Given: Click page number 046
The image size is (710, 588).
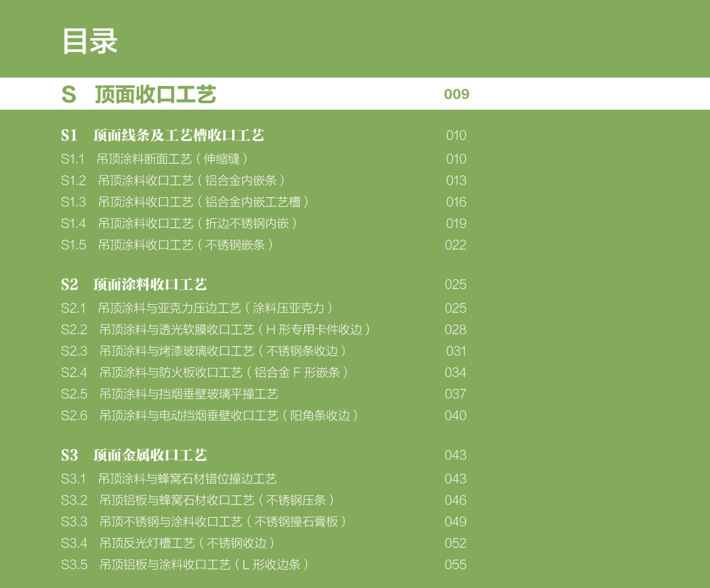Looking at the screenshot, I should [x=456, y=500].
